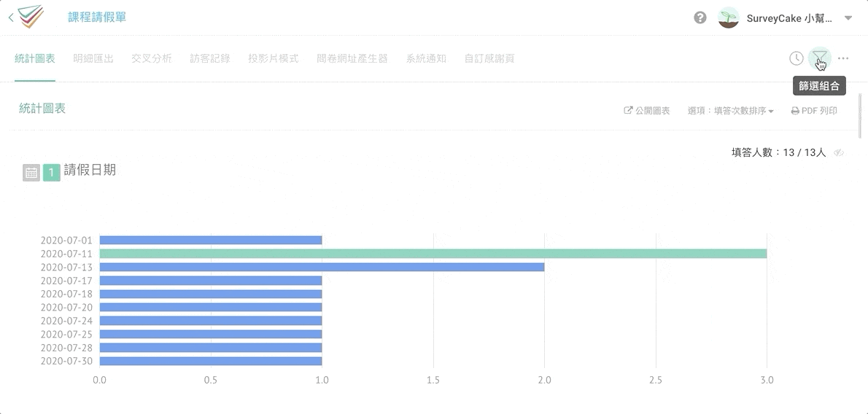
Task: Click the back arrow chevron
Action: [x=11, y=17]
